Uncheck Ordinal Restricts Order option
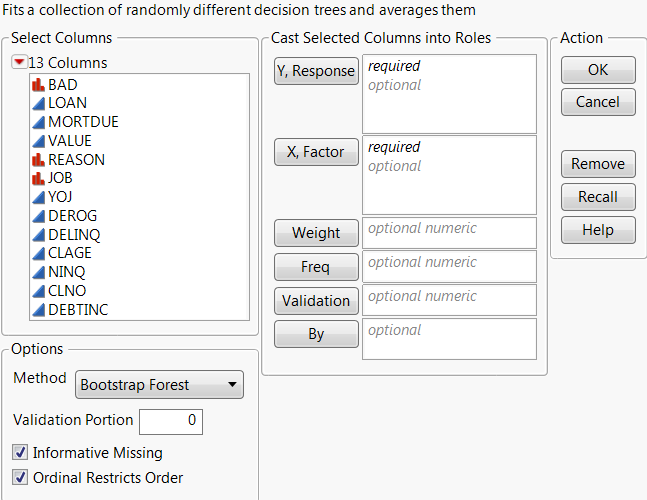Viewport: 647px width, 500px height. click(x=21, y=478)
